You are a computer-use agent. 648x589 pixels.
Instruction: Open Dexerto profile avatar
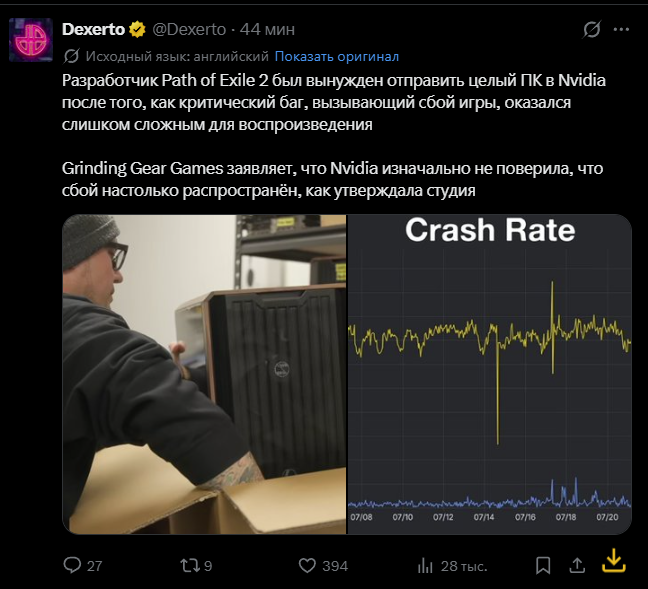point(31,40)
